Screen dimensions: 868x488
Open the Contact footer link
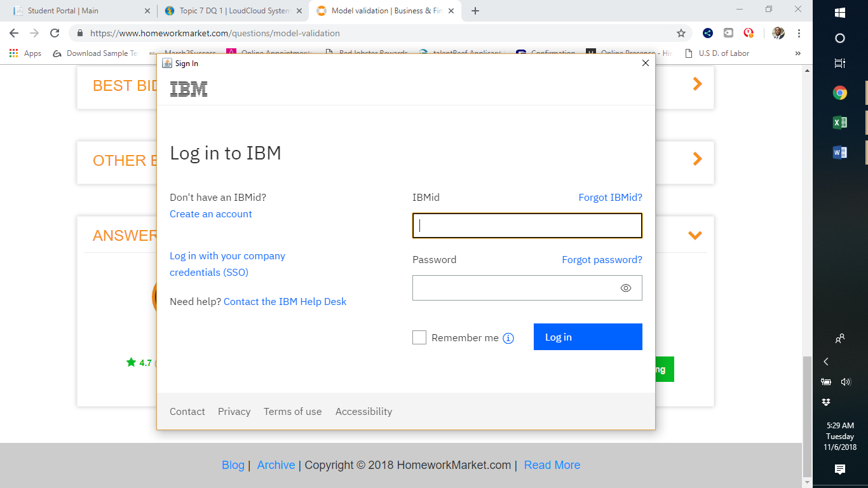tap(187, 412)
